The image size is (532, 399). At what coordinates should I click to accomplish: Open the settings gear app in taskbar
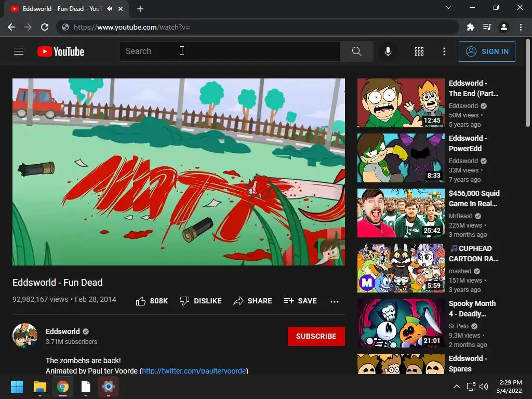(x=109, y=387)
